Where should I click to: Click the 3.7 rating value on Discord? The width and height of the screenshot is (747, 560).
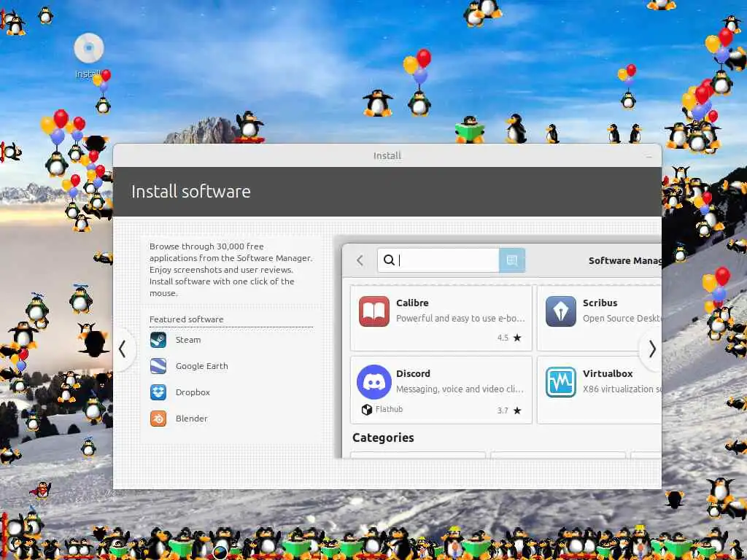[503, 411]
